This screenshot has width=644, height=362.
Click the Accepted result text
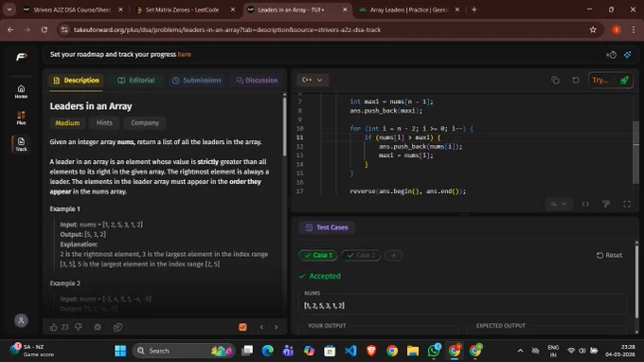pyautogui.click(x=325, y=276)
